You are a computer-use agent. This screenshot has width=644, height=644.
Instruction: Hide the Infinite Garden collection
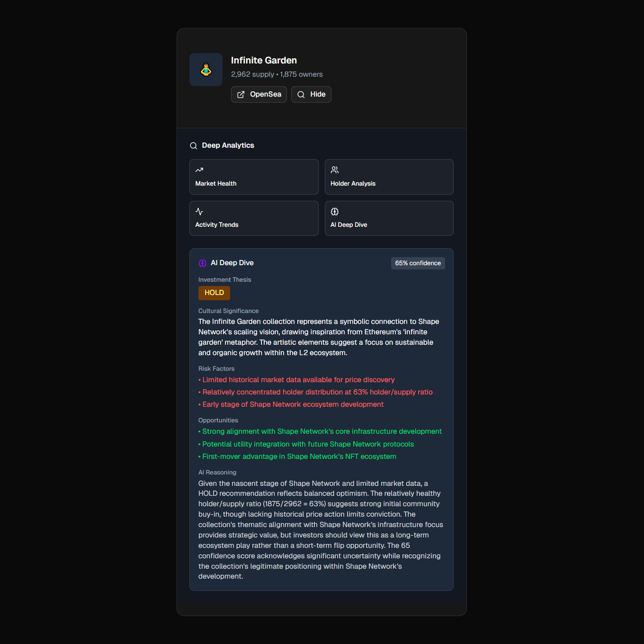click(x=311, y=94)
